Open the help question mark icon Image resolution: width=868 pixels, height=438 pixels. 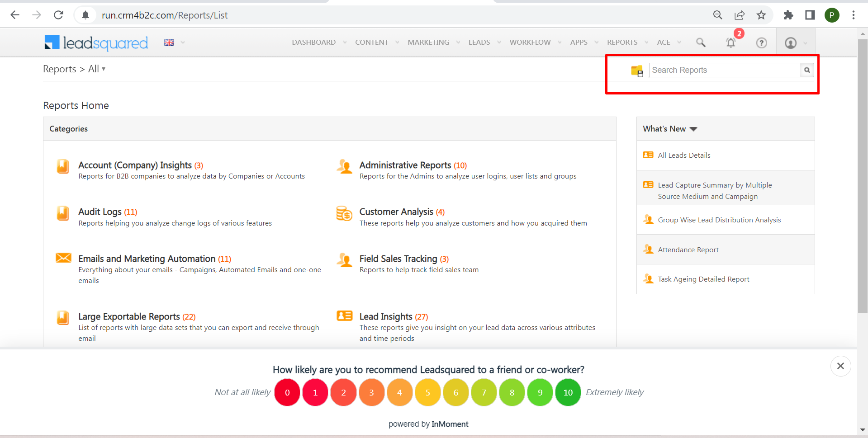(x=761, y=42)
